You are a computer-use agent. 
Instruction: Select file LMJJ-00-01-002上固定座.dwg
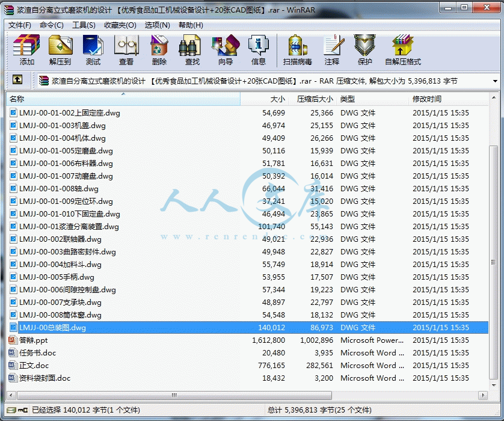pyautogui.click(x=69, y=113)
